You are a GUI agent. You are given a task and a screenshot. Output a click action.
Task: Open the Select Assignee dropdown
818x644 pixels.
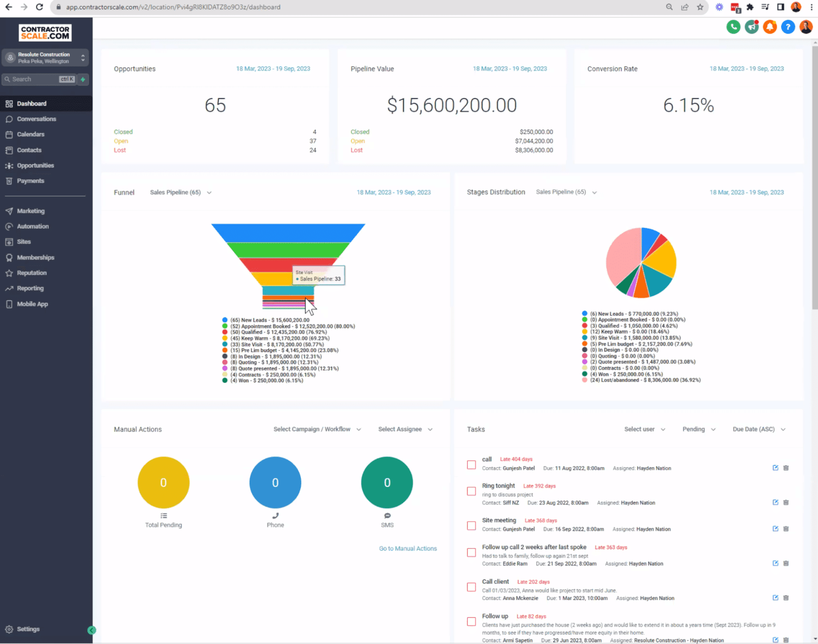pos(405,429)
